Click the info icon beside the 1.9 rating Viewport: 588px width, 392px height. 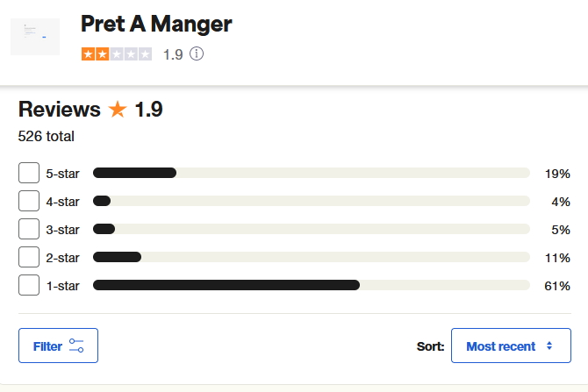coord(197,54)
